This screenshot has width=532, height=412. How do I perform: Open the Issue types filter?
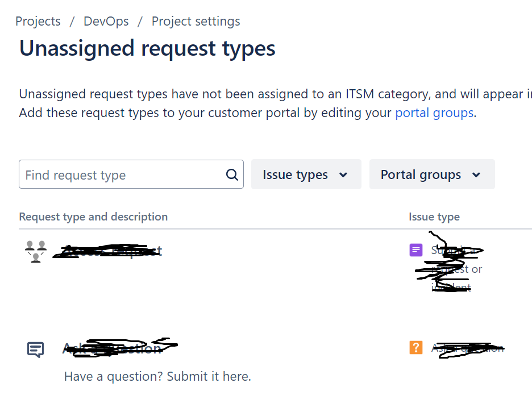[306, 174]
